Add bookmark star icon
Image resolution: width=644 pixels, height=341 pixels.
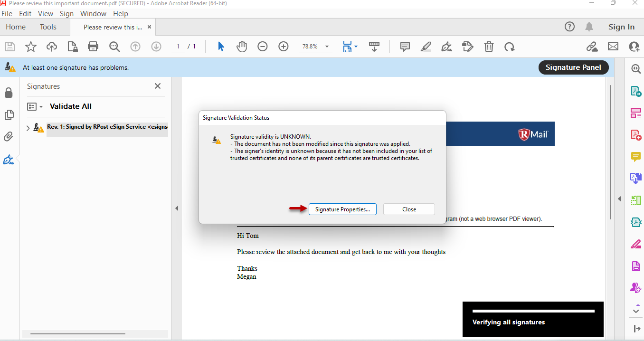click(31, 47)
